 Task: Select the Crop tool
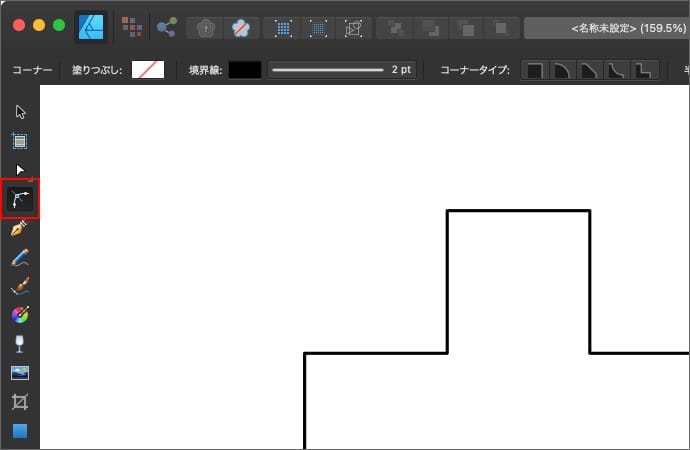click(20, 402)
